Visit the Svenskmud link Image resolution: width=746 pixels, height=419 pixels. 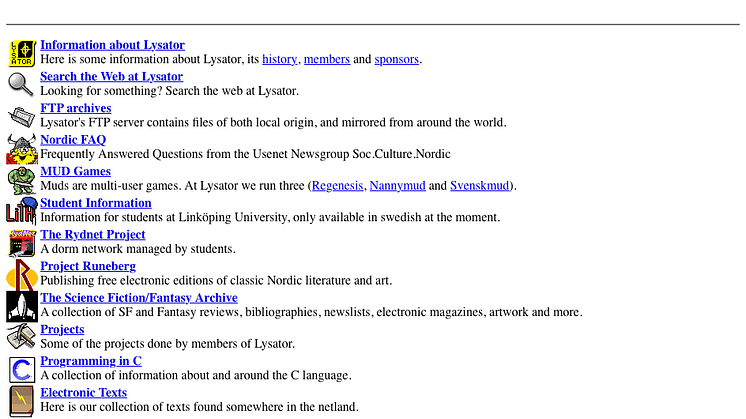point(480,185)
